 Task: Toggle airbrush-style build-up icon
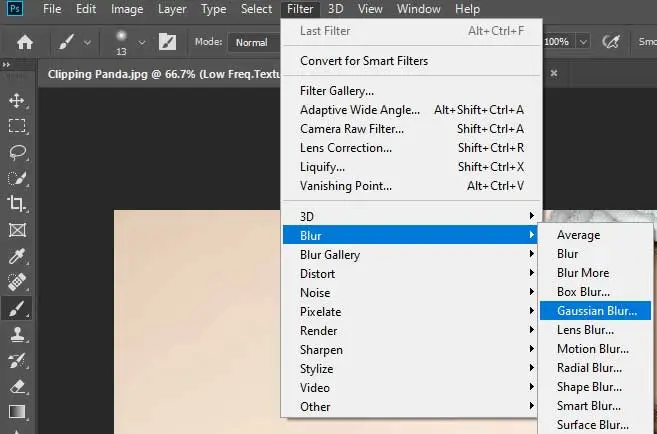click(611, 41)
